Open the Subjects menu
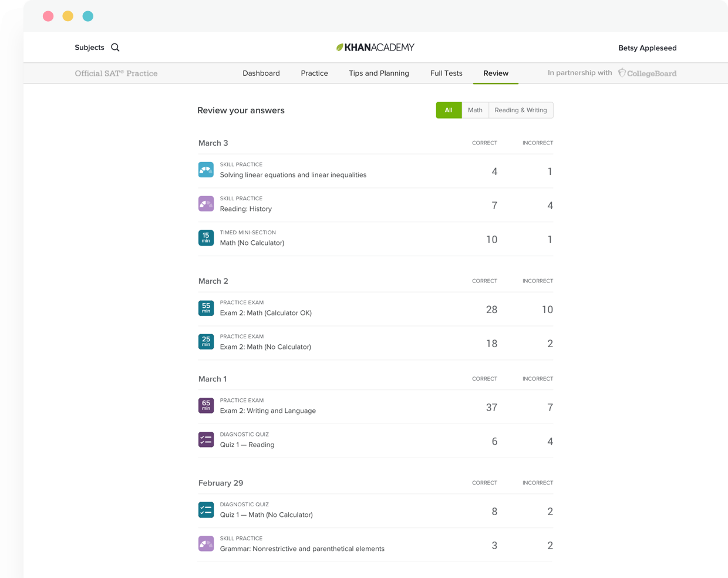 pyautogui.click(x=89, y=48)
